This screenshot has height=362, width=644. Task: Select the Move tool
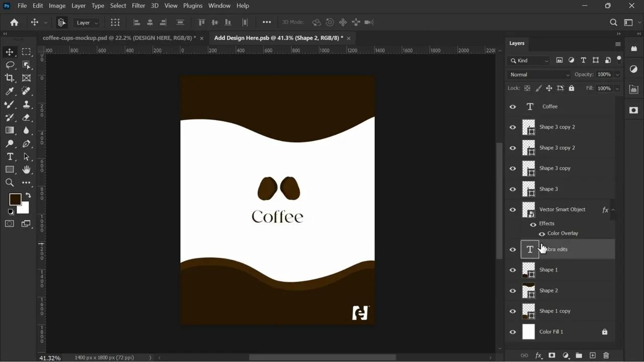coord(10,52)
